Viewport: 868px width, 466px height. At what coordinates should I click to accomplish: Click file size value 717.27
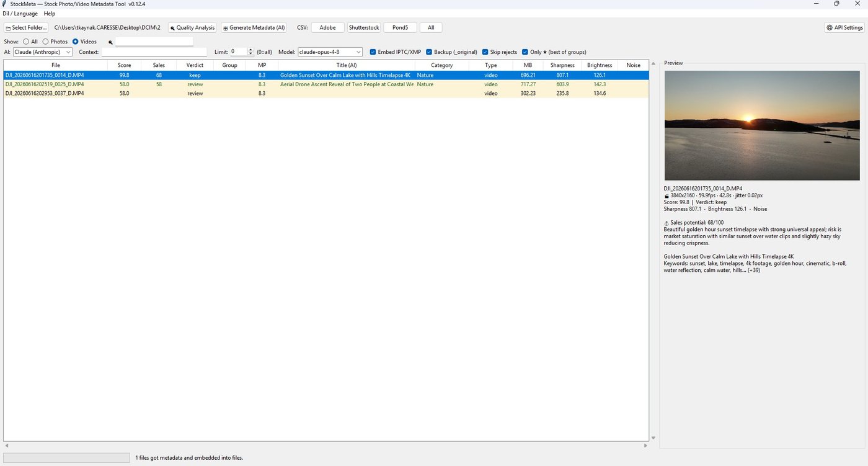click(x=528, y=84)
